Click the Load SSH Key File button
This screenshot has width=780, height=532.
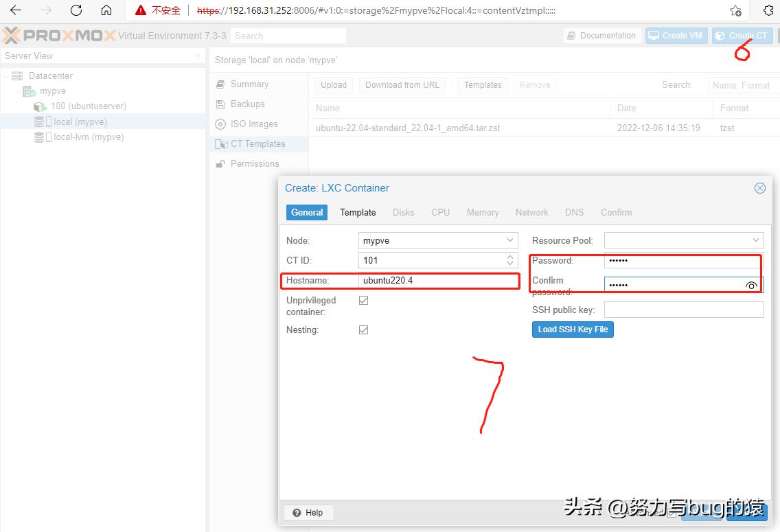point(573,329)
